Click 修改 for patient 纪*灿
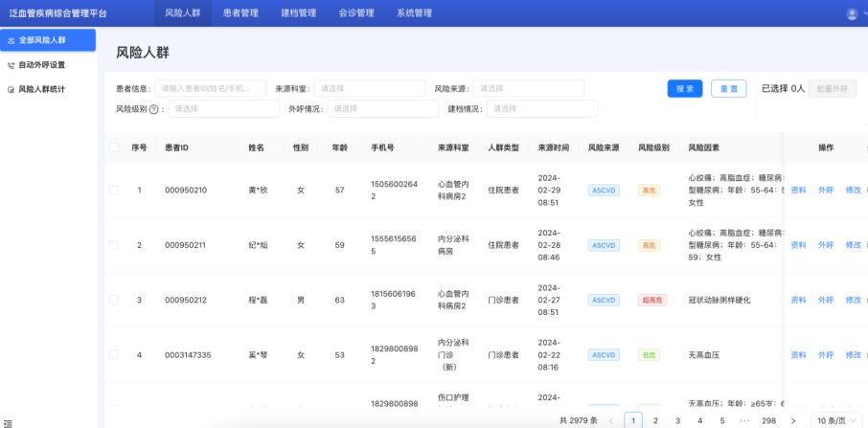Screen dimensions: 868x428 coord(853,245)
